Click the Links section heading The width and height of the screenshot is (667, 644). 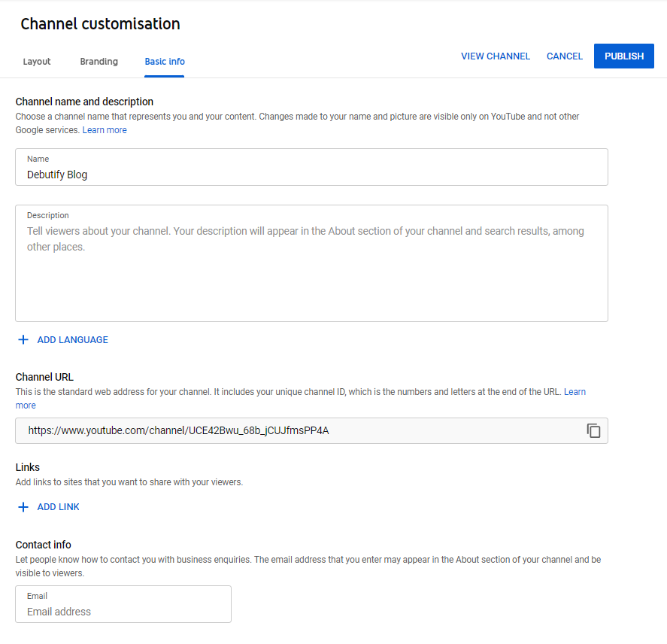click(x=28, y=467)
